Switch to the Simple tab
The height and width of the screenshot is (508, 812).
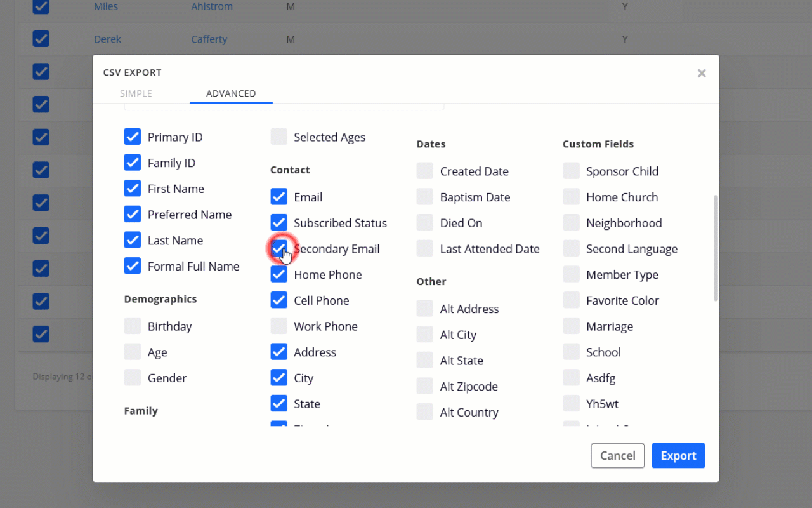(136, 93)
